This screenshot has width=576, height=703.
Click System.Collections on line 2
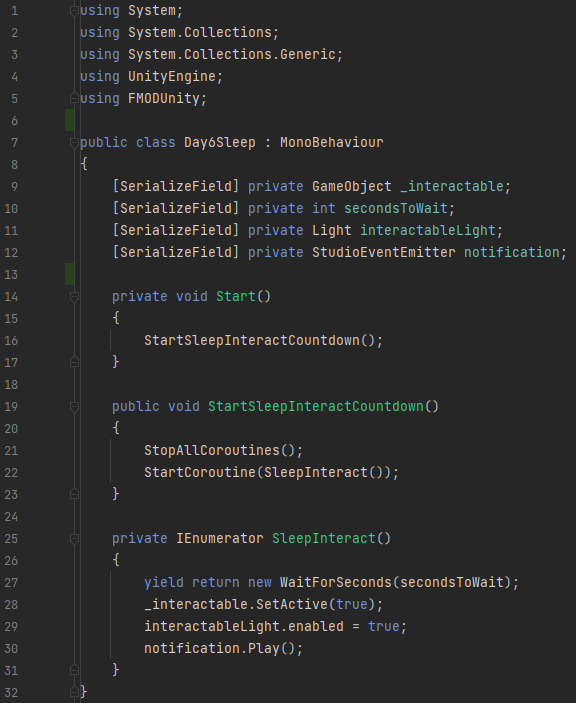point(200,33)
